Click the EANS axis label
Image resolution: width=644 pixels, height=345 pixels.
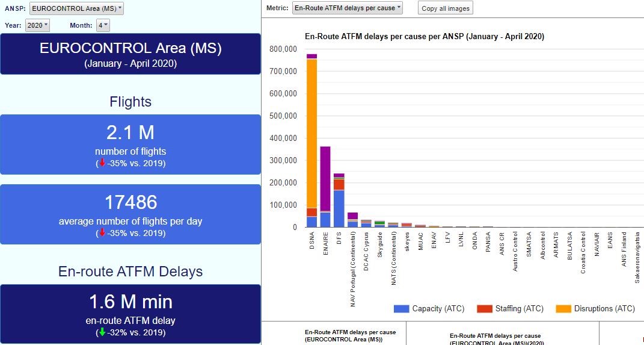point(610,241)
